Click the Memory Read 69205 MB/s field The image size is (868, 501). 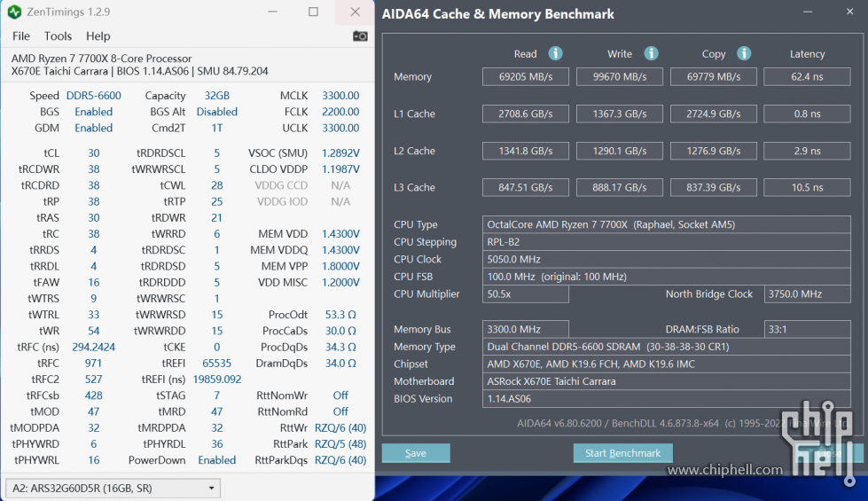(x=526, y=76)
